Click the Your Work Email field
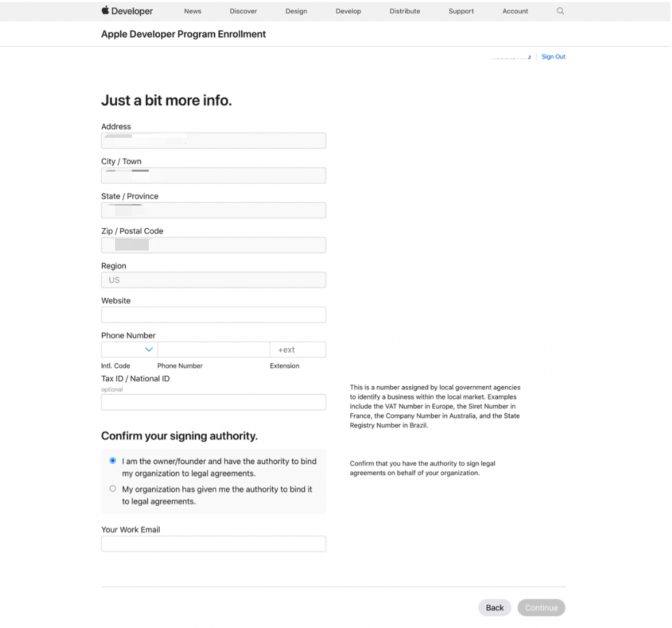Viewport: 672px width, 628px height. (x=213, y=543)
